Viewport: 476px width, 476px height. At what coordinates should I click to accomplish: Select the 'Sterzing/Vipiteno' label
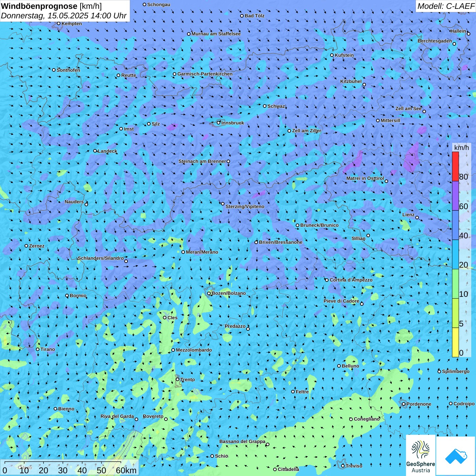pos(245,207)
